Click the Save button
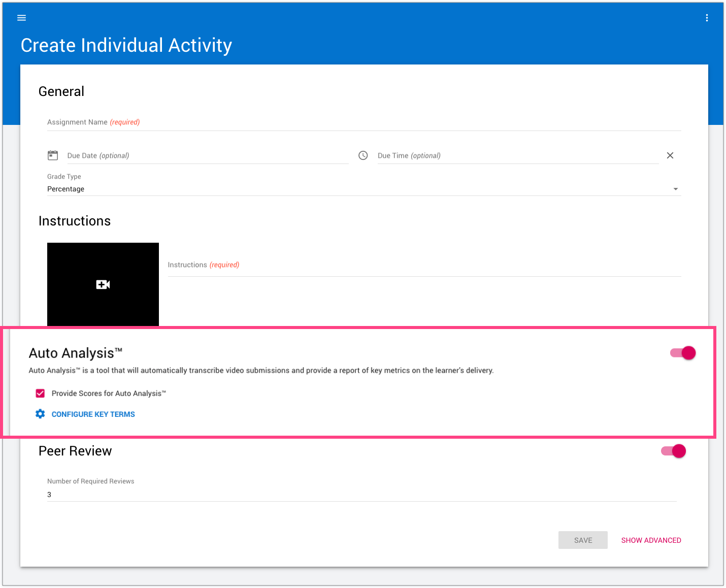The height and width of the screenshot is (588, 726). coord(583,540)
